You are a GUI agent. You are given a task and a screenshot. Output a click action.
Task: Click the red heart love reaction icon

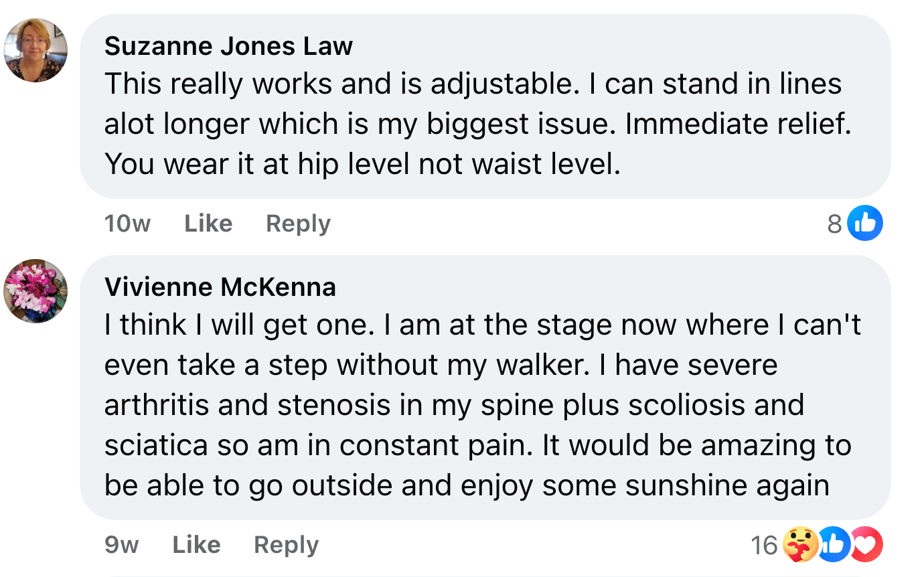tap(866, 544)
